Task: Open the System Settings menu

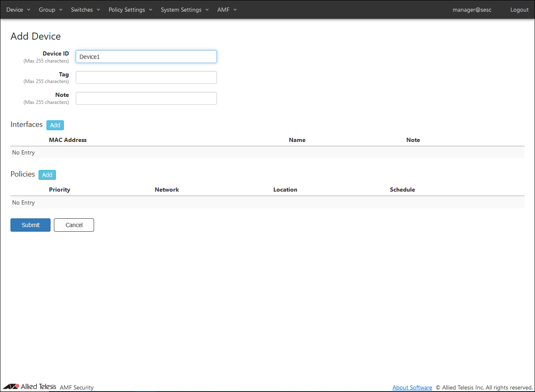Action: (x=184, y=10)
